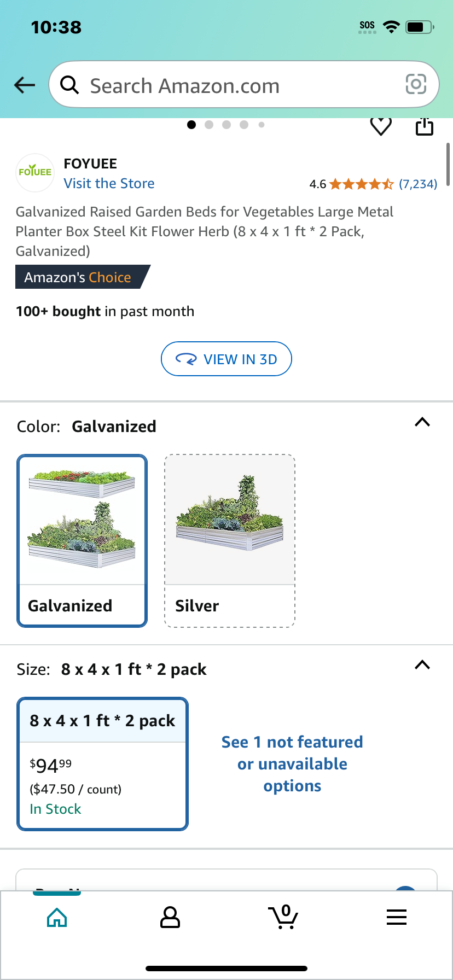The width and height of the screenshot is (453, 980).
Task: Tap the magnifying glass search icon
Action: (69, 85)
